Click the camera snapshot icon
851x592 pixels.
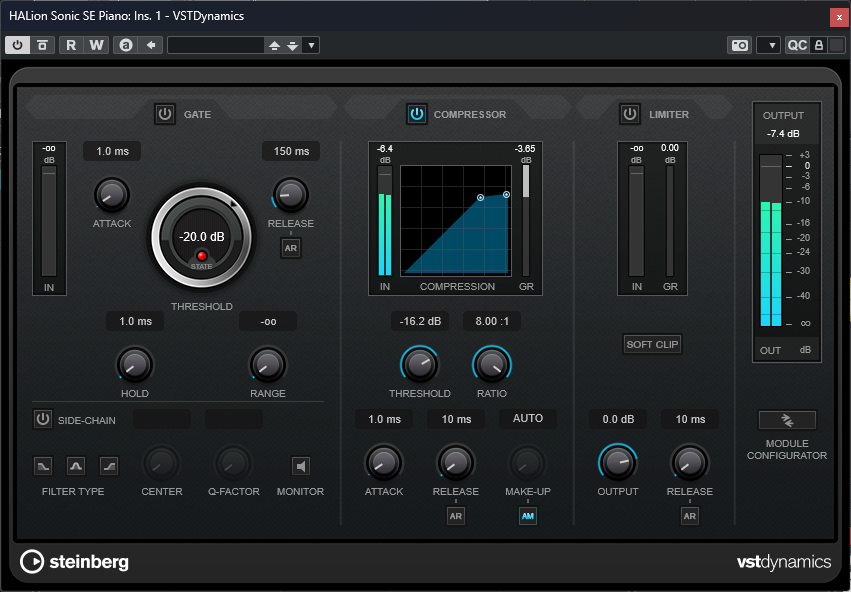740,45
